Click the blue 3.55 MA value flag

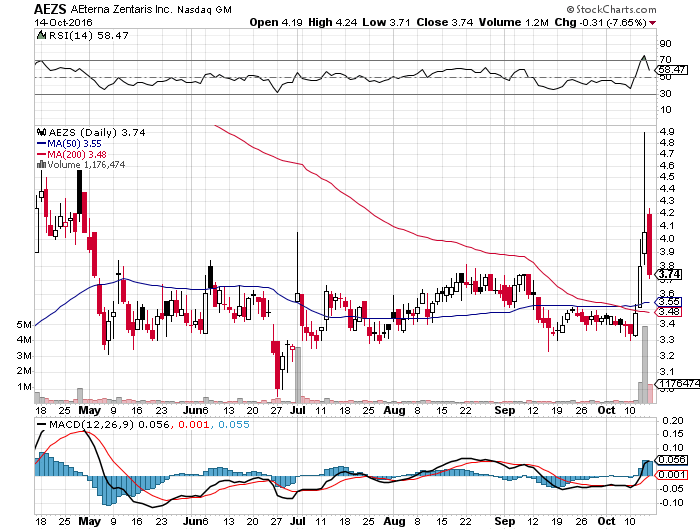[x=669, y=301]
